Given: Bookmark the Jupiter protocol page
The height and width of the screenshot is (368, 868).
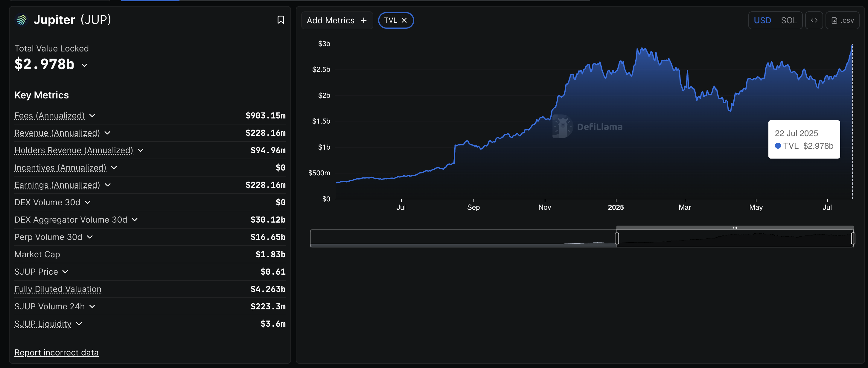Looking at the screenshot, I should click(281, 20).
